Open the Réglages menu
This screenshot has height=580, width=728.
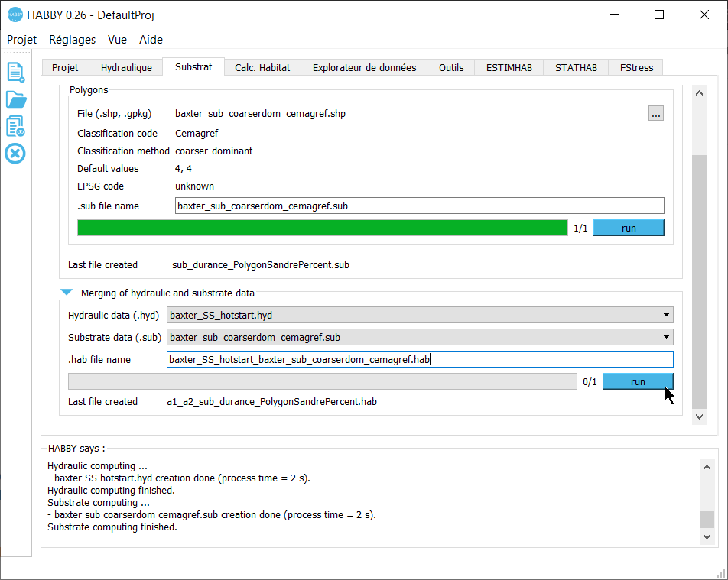click(x=72, y=40)
